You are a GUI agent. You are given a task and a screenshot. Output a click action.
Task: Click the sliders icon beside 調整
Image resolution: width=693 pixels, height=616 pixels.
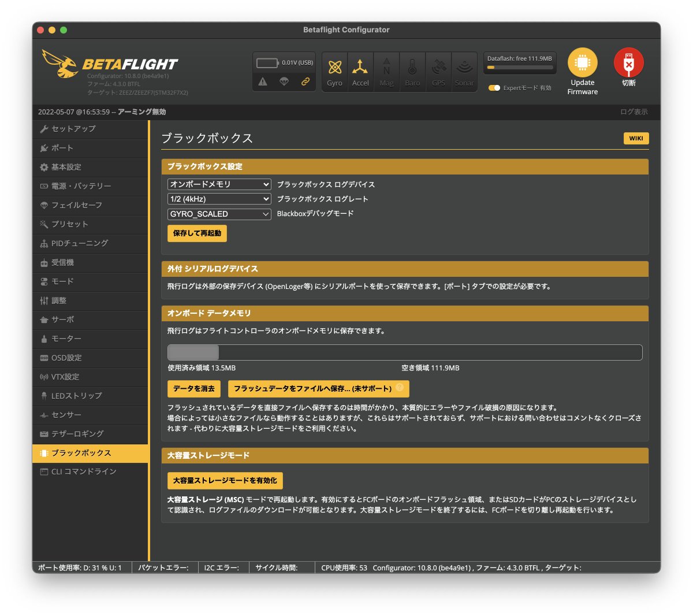coord(44,300)
